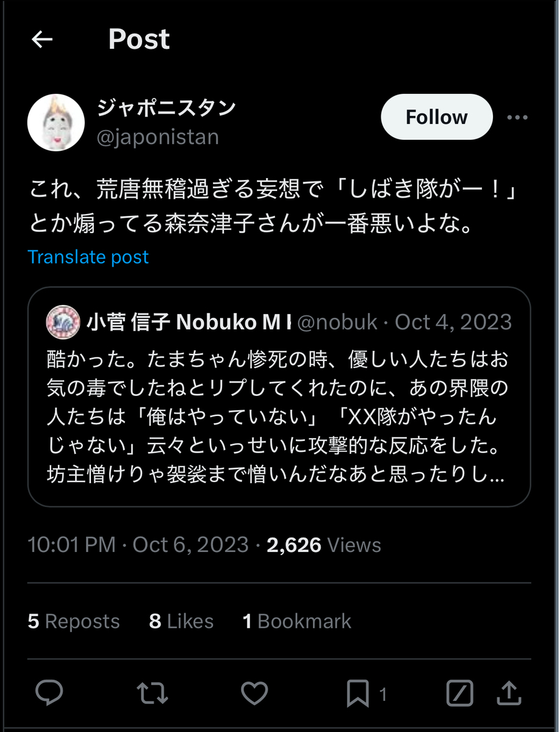Click the ジャポニスタン display name
This screenshot has height=732, width=560.
tap(166, 108)
